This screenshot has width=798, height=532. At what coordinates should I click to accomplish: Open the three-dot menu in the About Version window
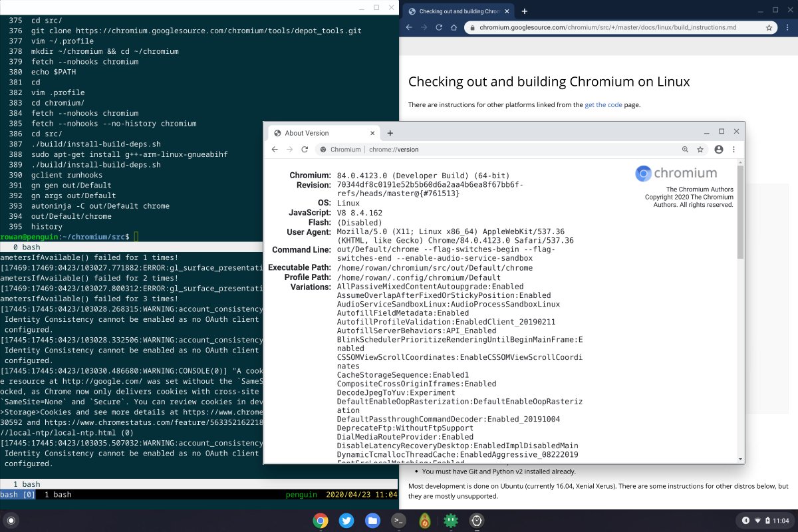tap(734, 149)
